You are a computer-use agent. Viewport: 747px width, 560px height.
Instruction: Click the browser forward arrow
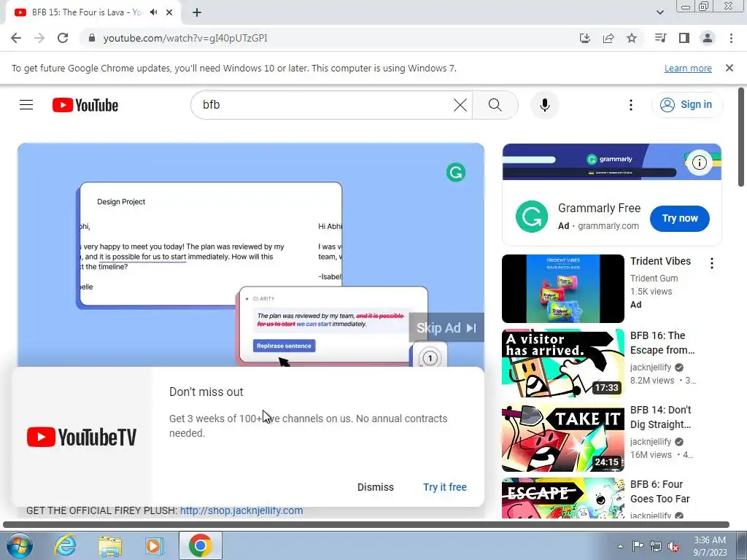(39, 38)
